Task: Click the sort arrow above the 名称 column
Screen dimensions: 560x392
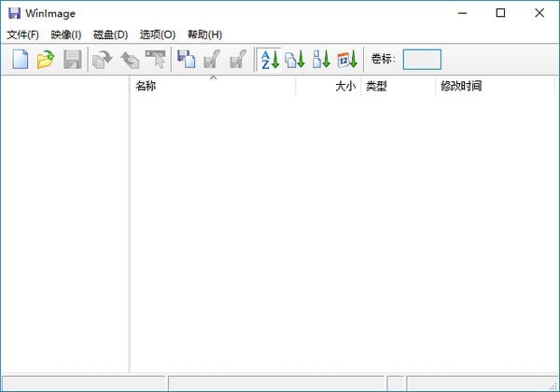Action: [213, 77]
